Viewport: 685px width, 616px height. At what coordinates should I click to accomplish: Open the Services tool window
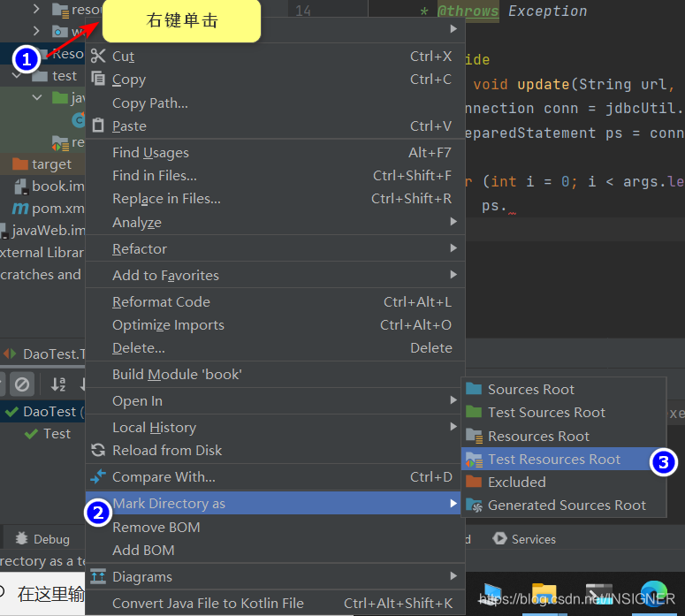524,539
